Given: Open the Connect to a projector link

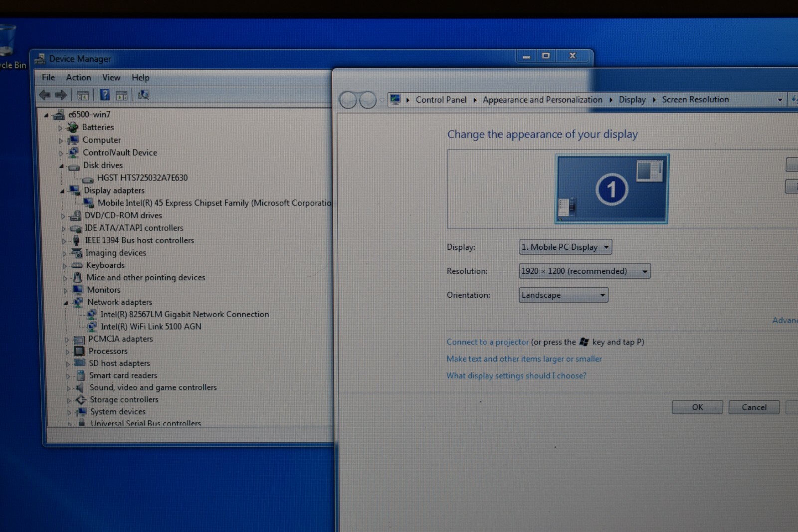Looking at the screenshot, I should (487, 342).
